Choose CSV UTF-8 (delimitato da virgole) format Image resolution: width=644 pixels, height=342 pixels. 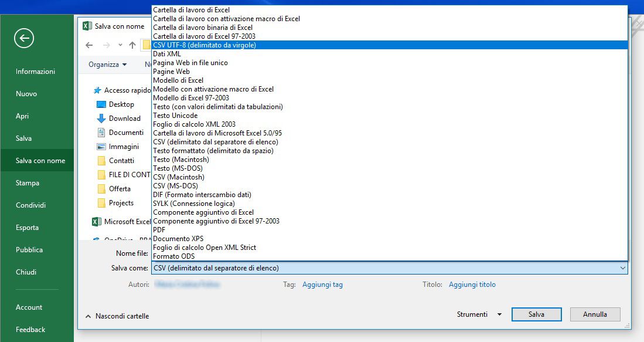click(205, 45)
